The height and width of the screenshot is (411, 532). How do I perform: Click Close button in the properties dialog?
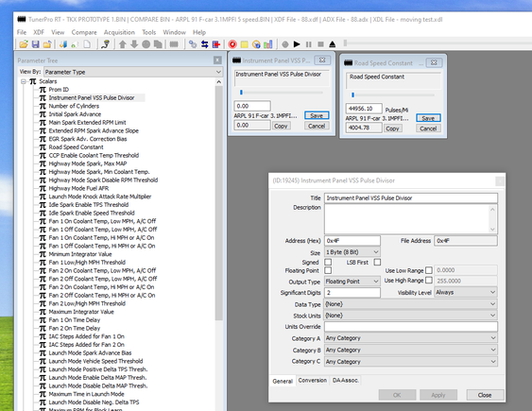pyautogui.click(x=485, y=395)
